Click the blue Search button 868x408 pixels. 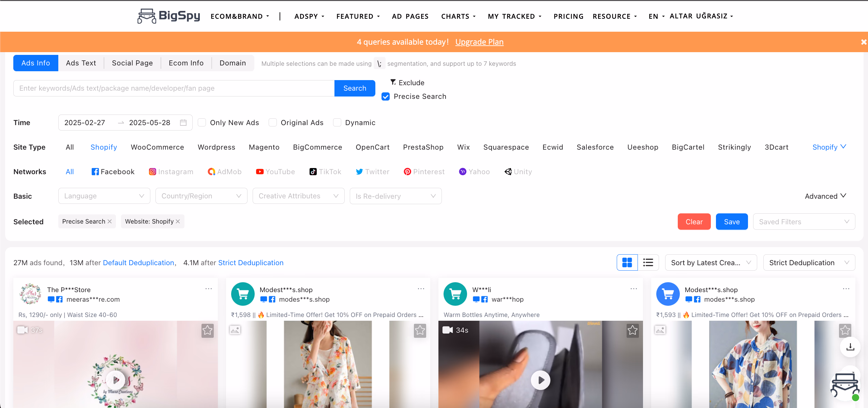pos(355,88)
